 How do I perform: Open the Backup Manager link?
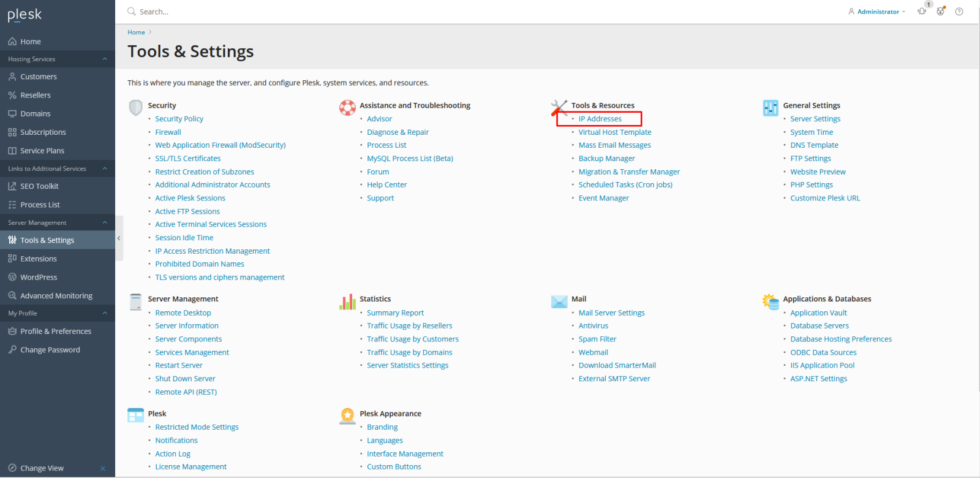pyautogui.click(x=606, y=159)
